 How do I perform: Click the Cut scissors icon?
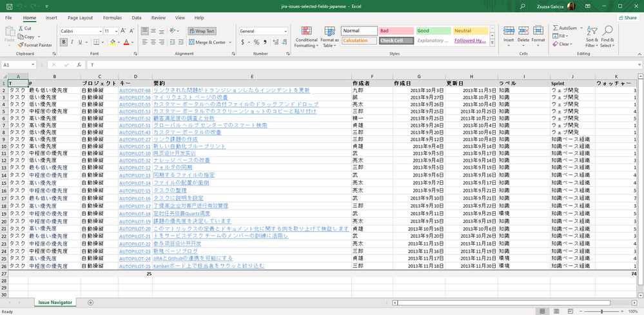pyautogui.click(x=21, y=28)
